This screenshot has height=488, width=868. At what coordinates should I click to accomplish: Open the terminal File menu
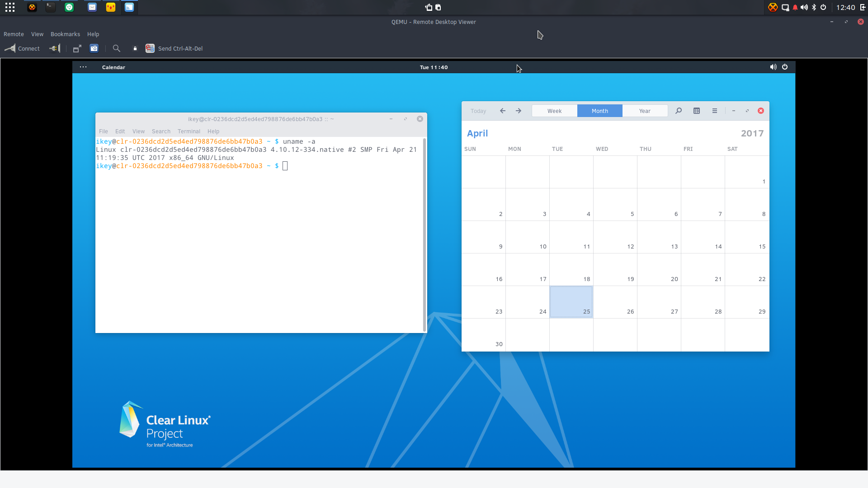click(x=104, y=131)
